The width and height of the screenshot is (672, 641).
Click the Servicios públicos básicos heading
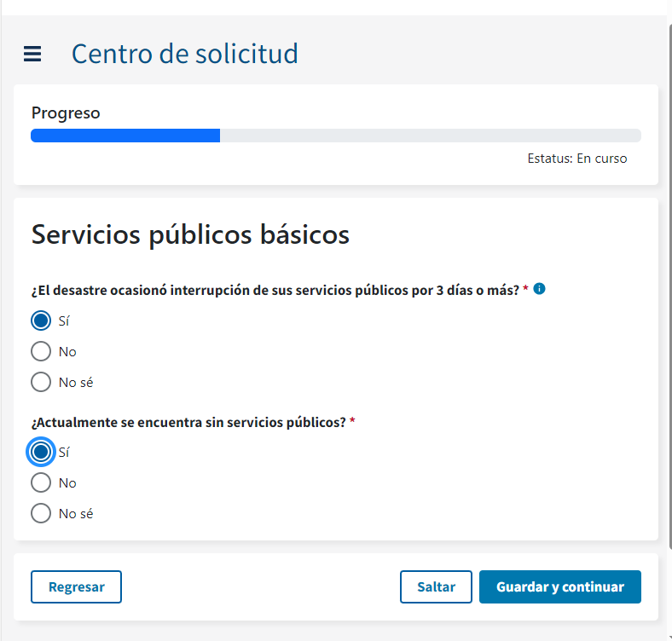point(190,234)
